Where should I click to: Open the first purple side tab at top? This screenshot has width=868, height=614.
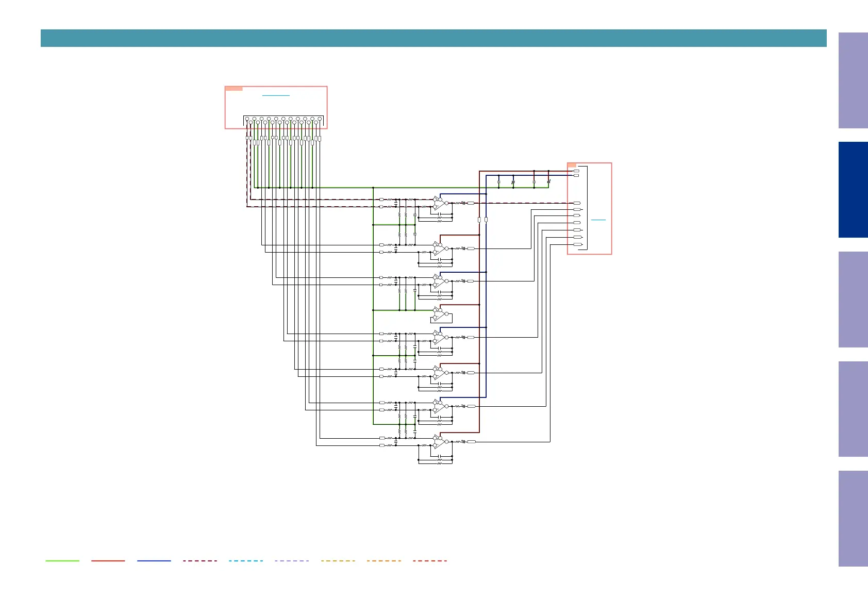coord(853,80)
